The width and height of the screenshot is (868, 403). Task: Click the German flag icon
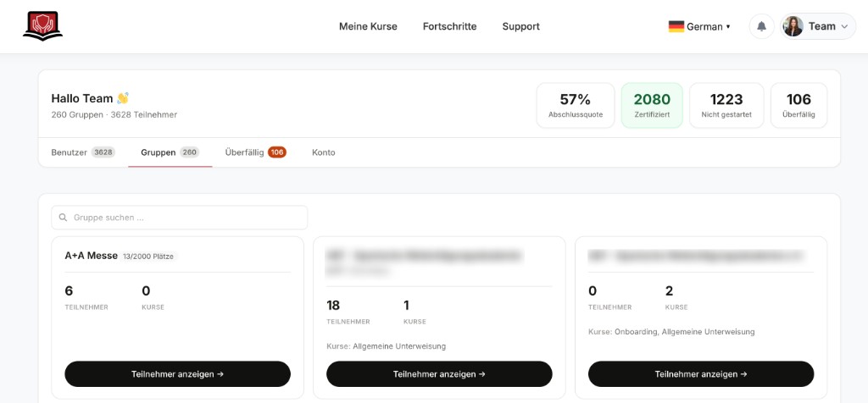pos(676,26)
